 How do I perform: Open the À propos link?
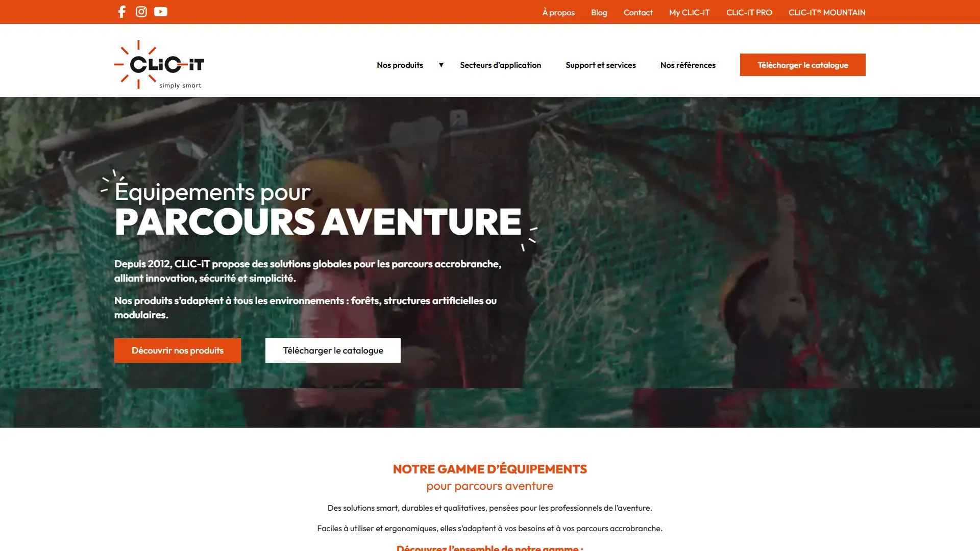point(558,12)
